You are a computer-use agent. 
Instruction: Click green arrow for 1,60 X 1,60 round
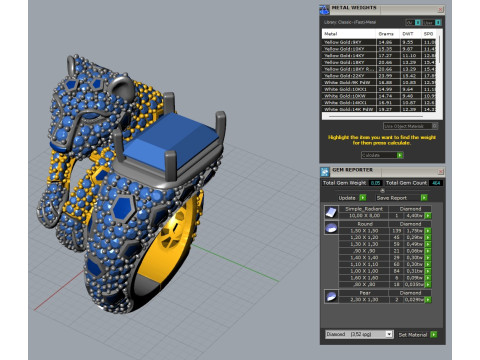click(428, 278)
